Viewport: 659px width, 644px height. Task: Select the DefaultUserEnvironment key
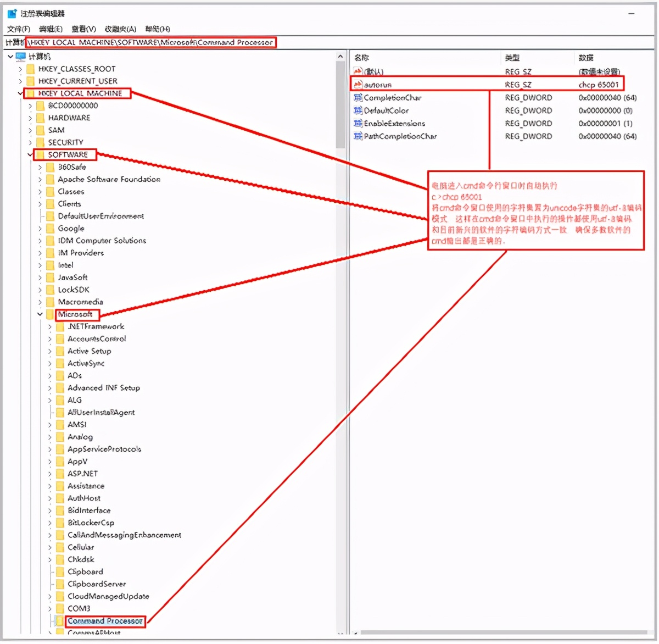[x=101, y=216]
